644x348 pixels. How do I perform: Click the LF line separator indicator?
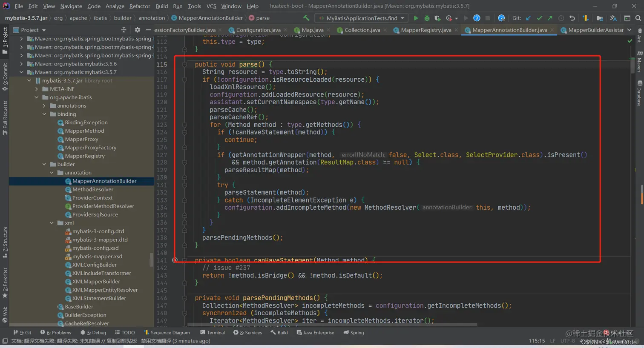pyautogui.click(x=552, y=341)
